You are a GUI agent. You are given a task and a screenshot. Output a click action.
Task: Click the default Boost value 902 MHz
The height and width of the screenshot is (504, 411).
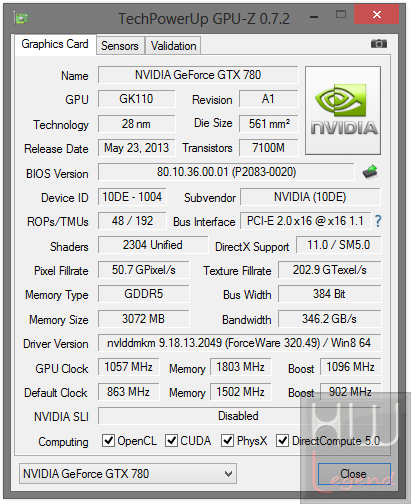click(x=350, y=392)
